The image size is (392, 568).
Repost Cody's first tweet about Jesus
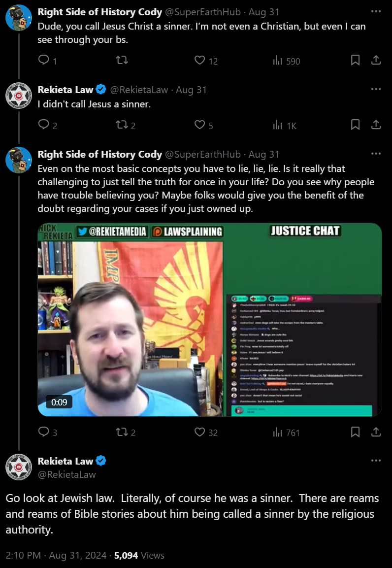coord(122,60)
